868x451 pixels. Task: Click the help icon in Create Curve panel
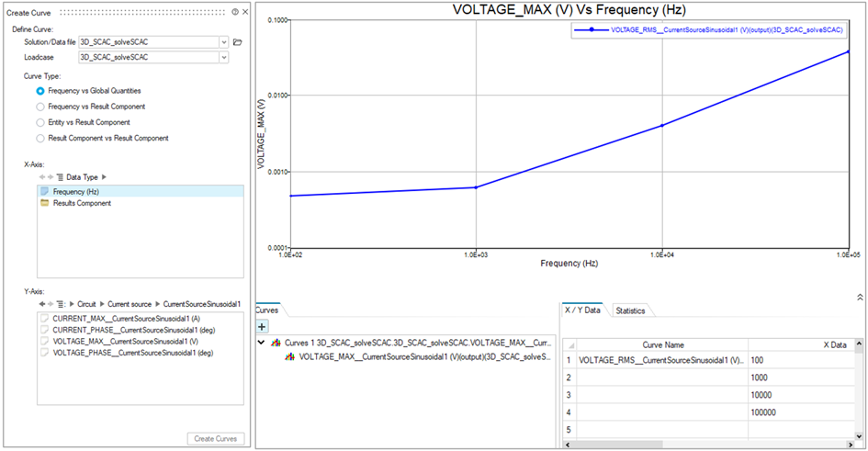coord(235,12)
